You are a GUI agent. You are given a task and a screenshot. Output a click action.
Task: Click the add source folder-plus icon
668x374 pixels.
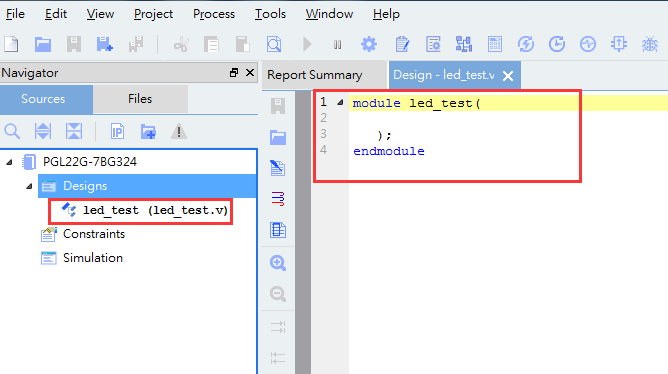(148, 131)
